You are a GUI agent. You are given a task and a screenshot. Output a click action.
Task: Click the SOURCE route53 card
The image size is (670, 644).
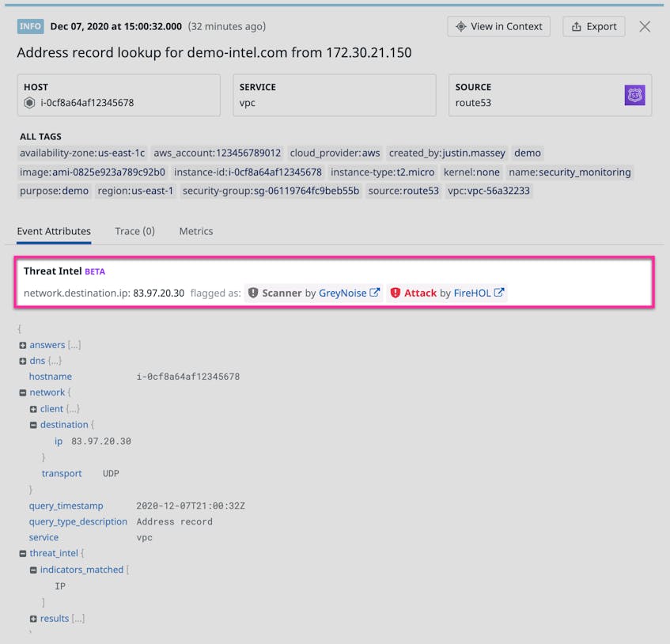[551, 95]
